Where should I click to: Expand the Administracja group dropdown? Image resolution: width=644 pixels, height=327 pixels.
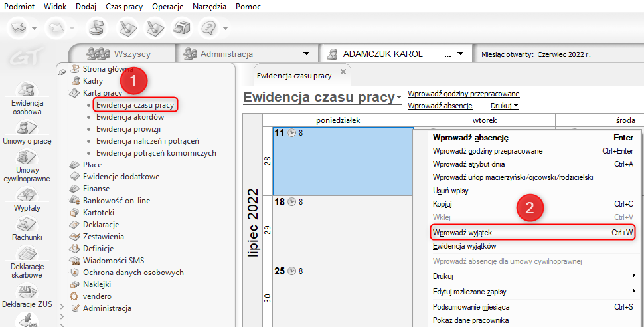pyautogui.click(x=306, y=54)
